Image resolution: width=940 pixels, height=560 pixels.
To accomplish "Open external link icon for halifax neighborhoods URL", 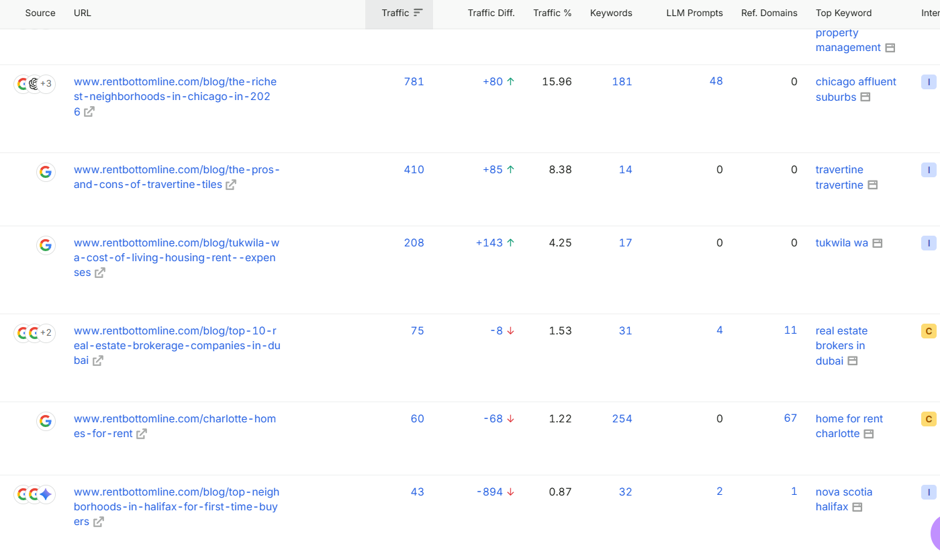I will point(99,522).
